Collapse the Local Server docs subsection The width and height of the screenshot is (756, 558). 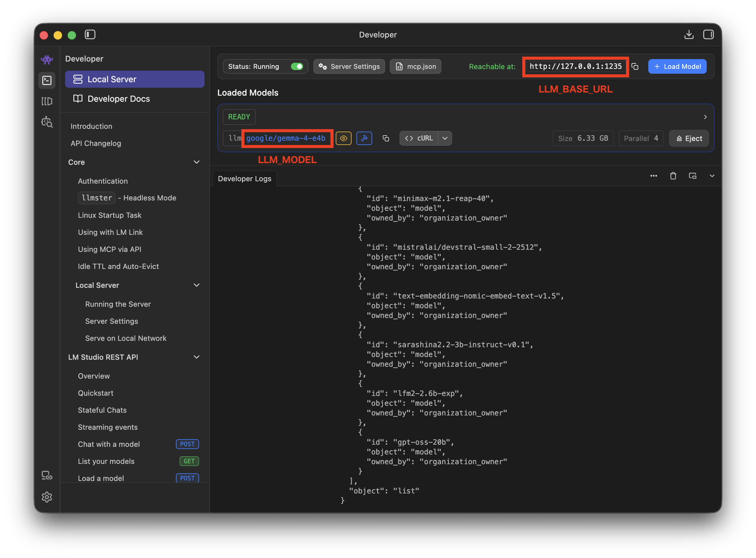pos(196,285)
